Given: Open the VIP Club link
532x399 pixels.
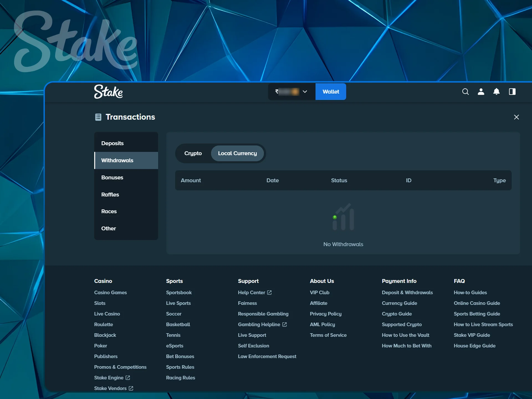Looking at the screenshot, I should [320, 293].
